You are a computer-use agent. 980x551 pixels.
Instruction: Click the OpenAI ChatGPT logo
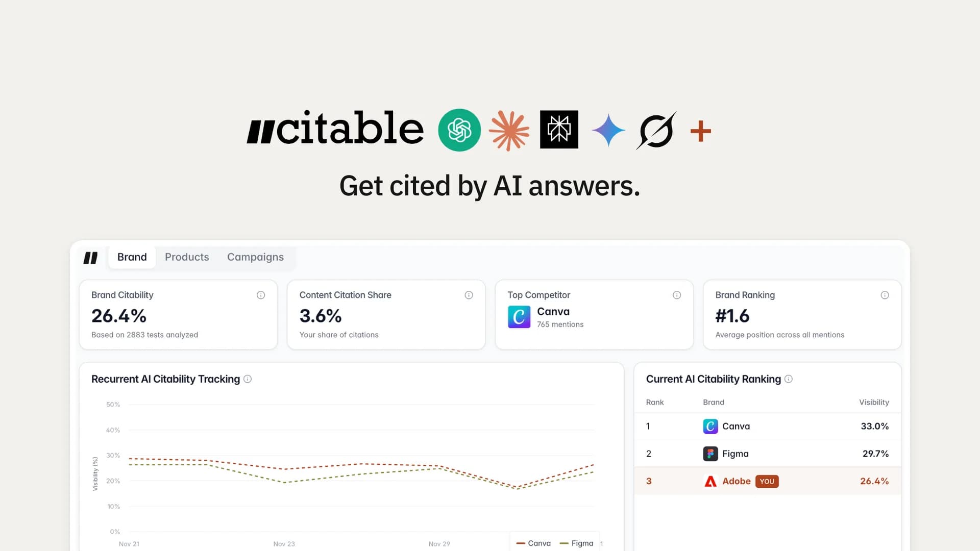click(459, 130)
